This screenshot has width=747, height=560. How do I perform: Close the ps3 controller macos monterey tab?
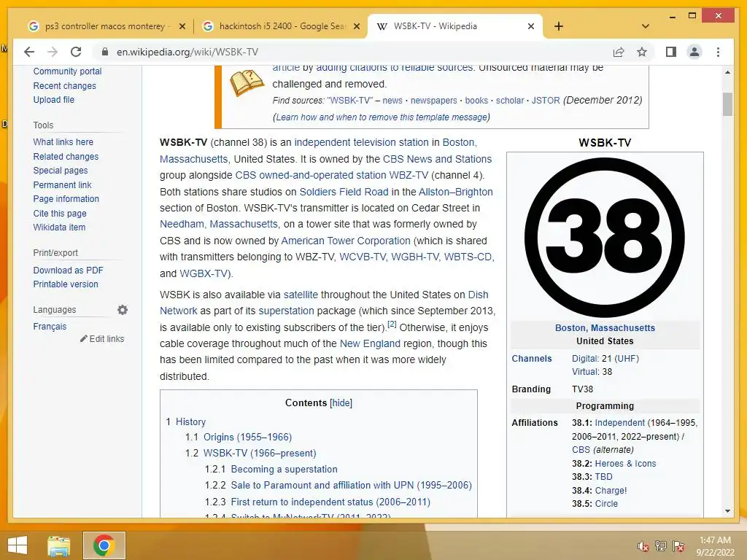[x=182, y=26]
